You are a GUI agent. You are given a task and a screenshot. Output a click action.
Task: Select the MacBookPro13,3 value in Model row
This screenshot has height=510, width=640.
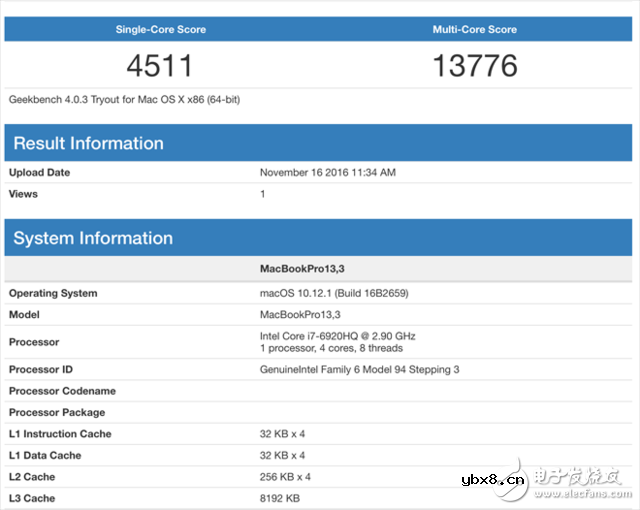pyautogui.click(x=300, y=315)
